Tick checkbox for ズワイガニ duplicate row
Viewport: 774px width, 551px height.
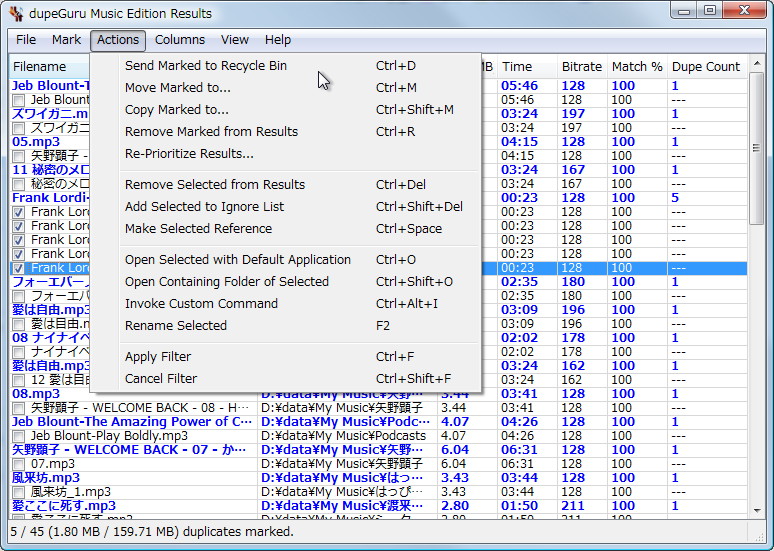18,128
